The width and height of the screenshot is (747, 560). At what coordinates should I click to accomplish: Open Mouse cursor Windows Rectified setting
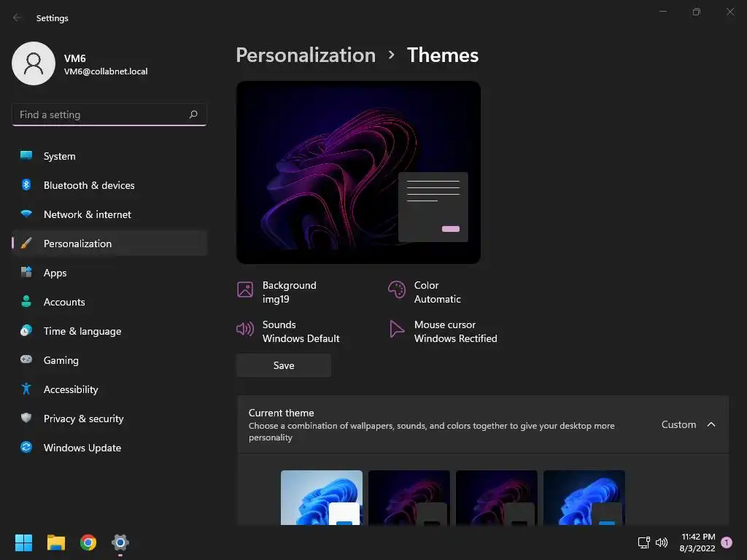coord(443,332)
